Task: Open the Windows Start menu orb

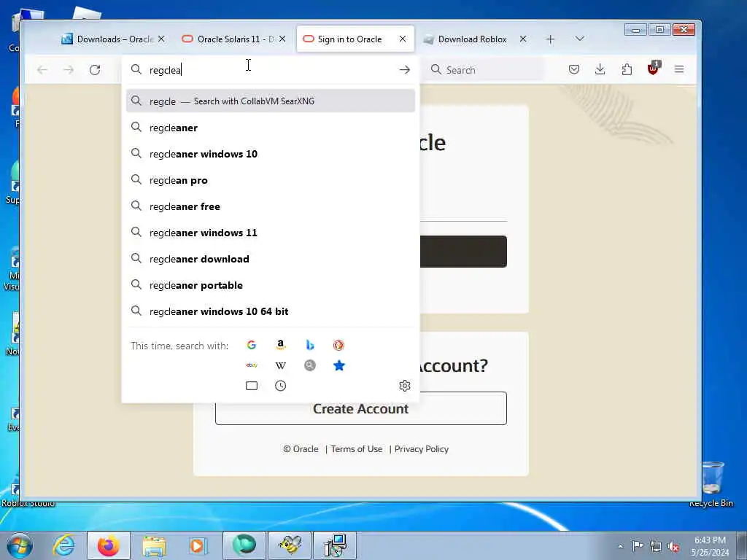Action: click(19, 545)
